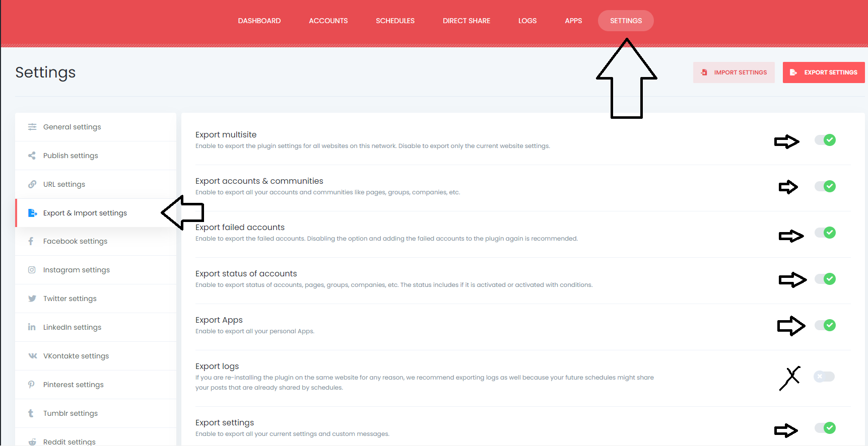
Task: Click the LinkedIn logo icon in sidebar
Action: pos(32,327)
